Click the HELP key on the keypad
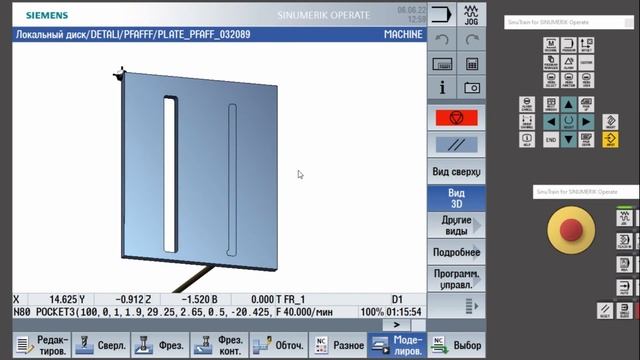Screen dimensions: 640x360 coord(527,140)
